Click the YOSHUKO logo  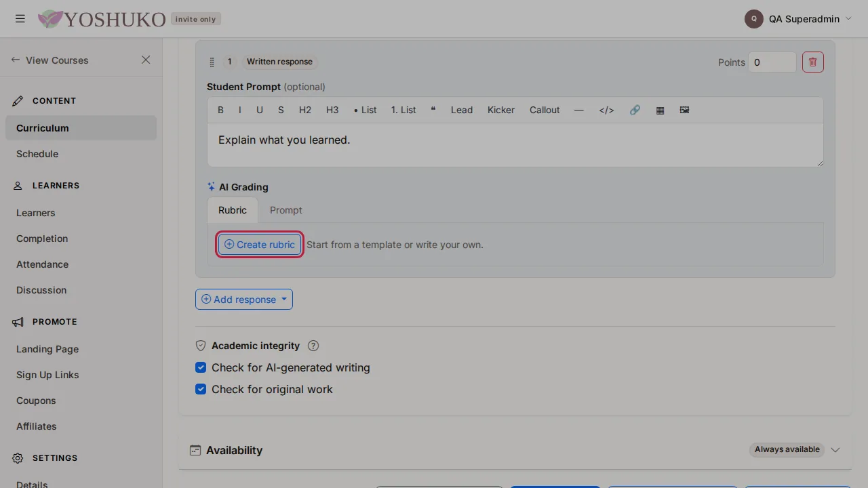102,19
